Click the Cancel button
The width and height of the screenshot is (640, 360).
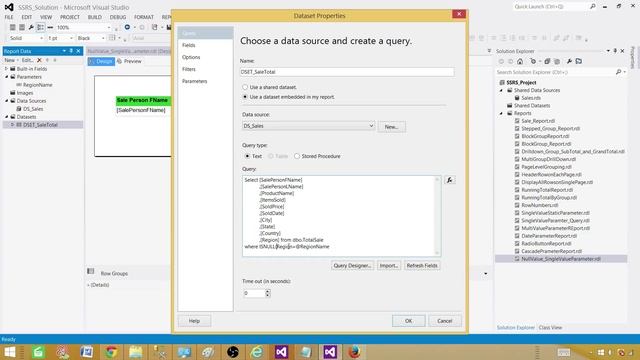pos(444,321)
